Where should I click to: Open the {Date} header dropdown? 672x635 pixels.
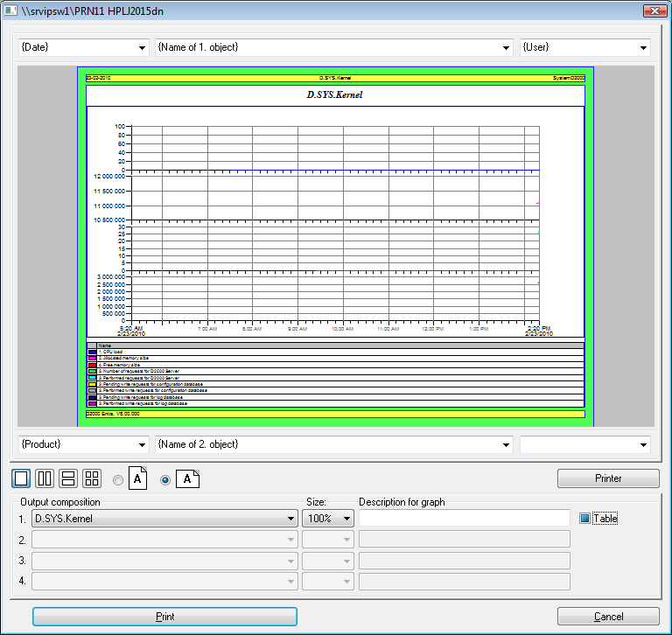83,47
